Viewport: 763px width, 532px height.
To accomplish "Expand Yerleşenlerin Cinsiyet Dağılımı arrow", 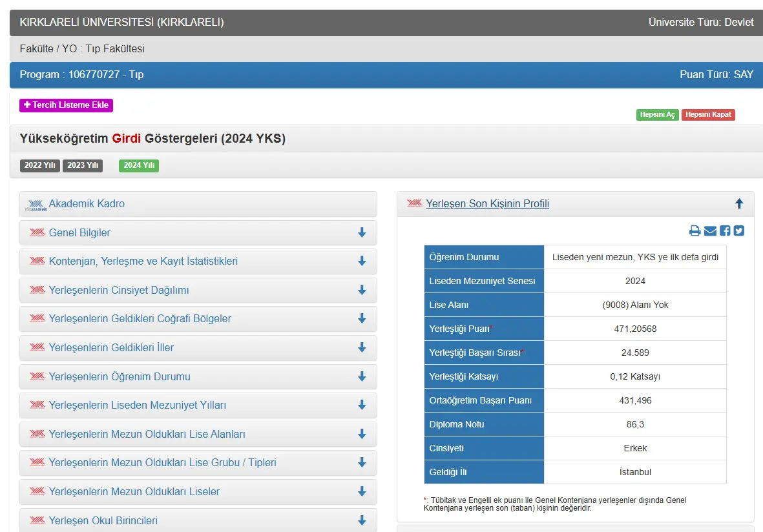I will 362,291.
